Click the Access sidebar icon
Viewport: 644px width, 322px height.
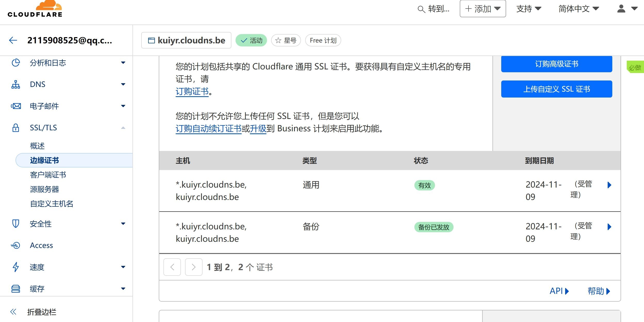coord(16,245)
